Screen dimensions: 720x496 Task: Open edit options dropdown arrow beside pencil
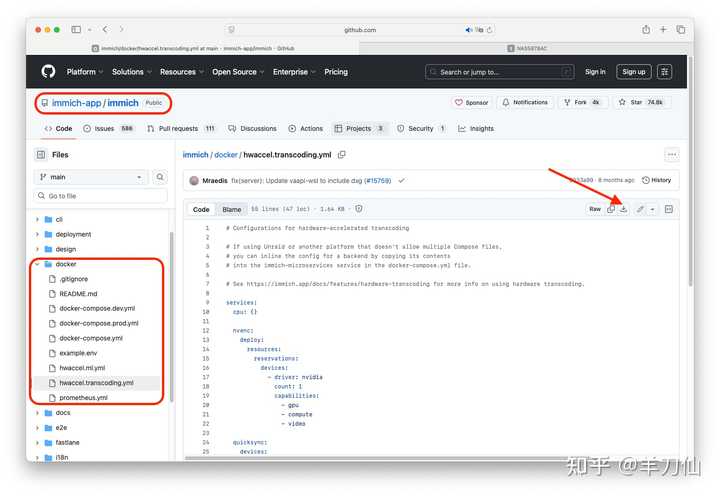tap(652, 209)
